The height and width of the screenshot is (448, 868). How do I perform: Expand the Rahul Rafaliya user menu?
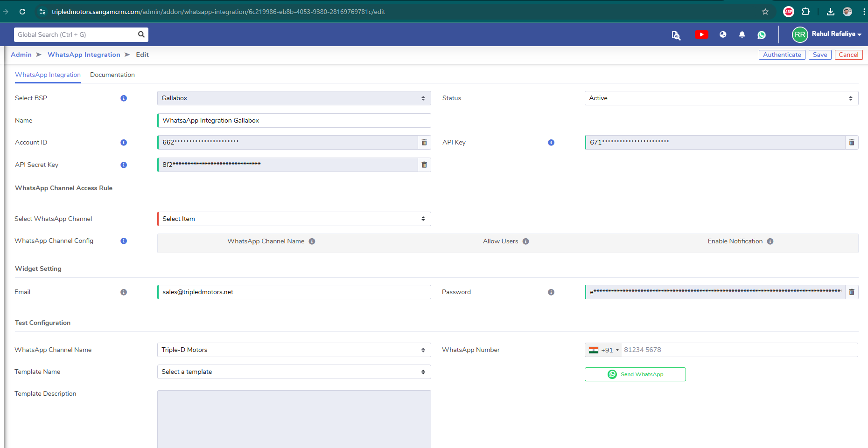pyautogui.click(x=836, y=34)
